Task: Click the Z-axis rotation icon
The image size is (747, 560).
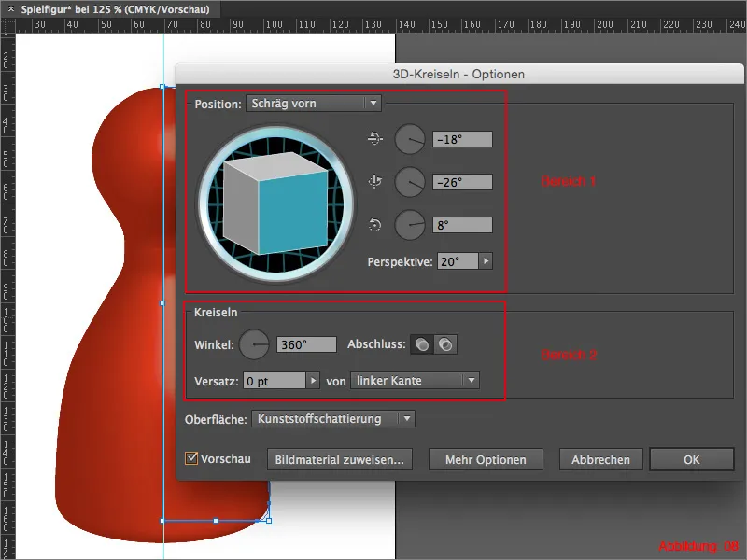Action: click(x=375, y=225)
